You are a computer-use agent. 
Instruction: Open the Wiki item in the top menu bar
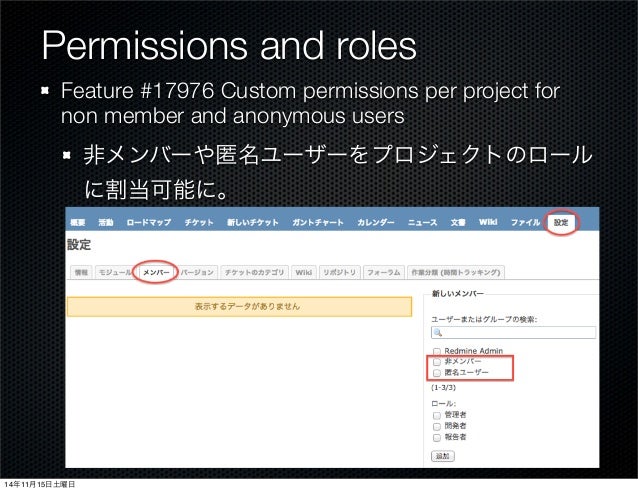tap(488, 222)
